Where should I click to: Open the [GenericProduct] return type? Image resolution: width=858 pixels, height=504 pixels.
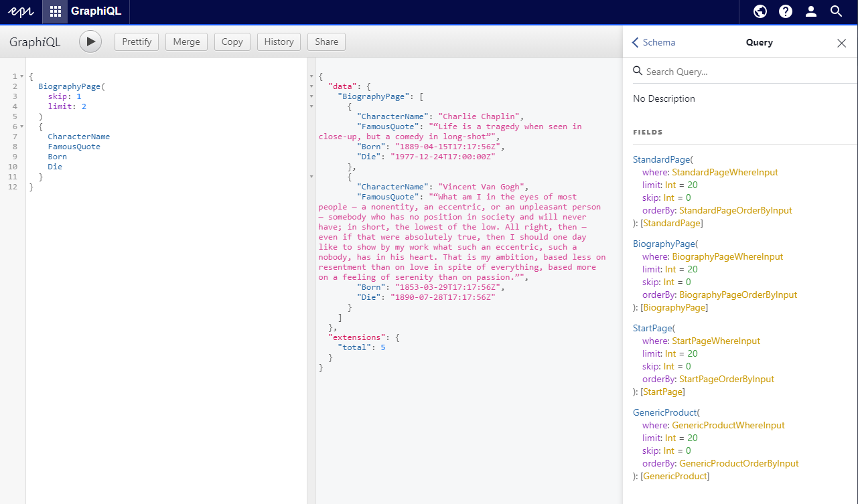coord(675,476)
